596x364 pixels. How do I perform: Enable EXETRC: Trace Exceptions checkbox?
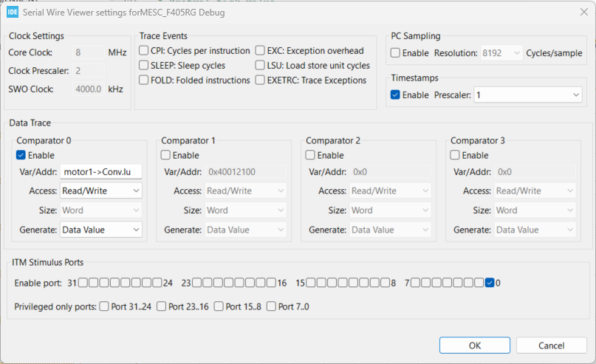(x=260, y=80)
